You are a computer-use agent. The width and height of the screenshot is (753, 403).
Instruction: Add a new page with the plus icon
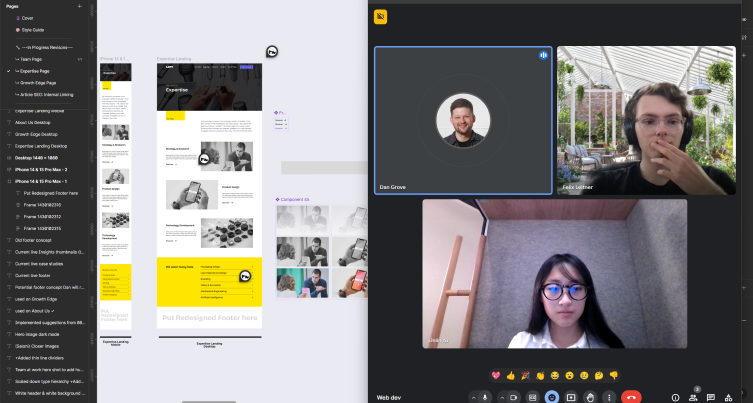point(80,6)
